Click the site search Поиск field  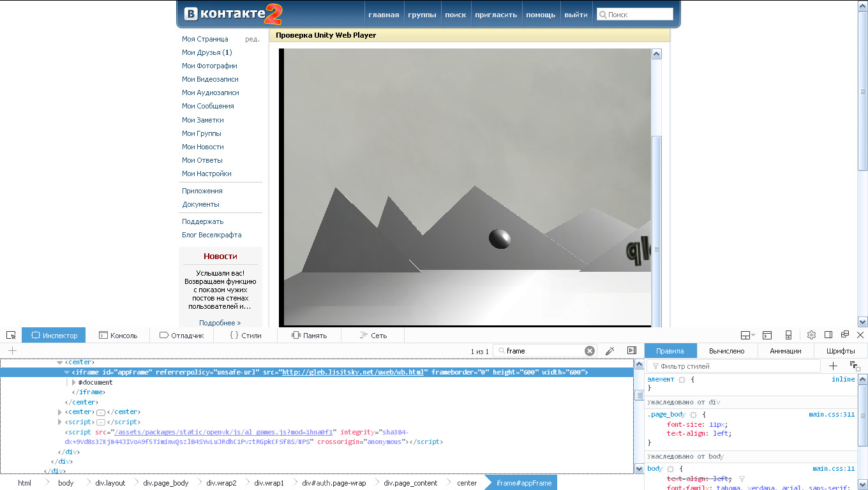tap(635, 15)
